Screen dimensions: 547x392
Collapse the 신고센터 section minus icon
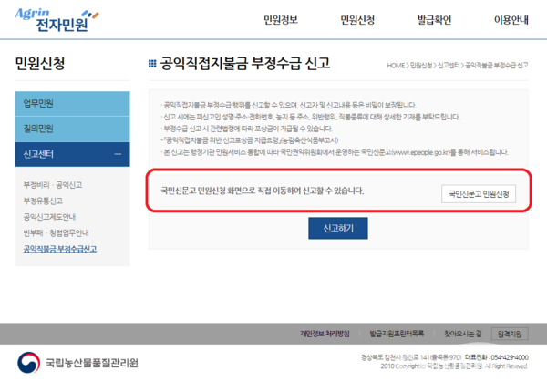[x=118, y=154]
